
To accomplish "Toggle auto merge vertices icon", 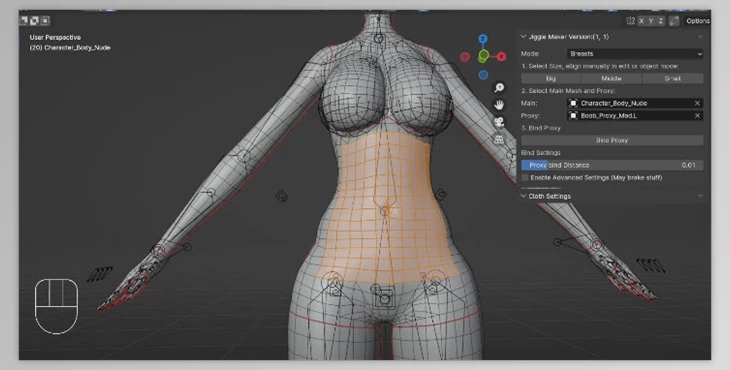I will [x=674, y=21].
